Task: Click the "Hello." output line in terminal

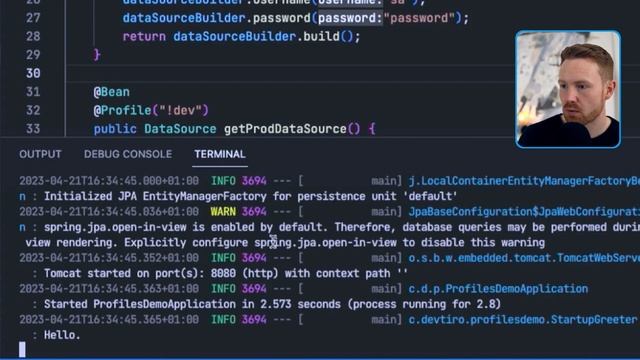Action: 62,335
